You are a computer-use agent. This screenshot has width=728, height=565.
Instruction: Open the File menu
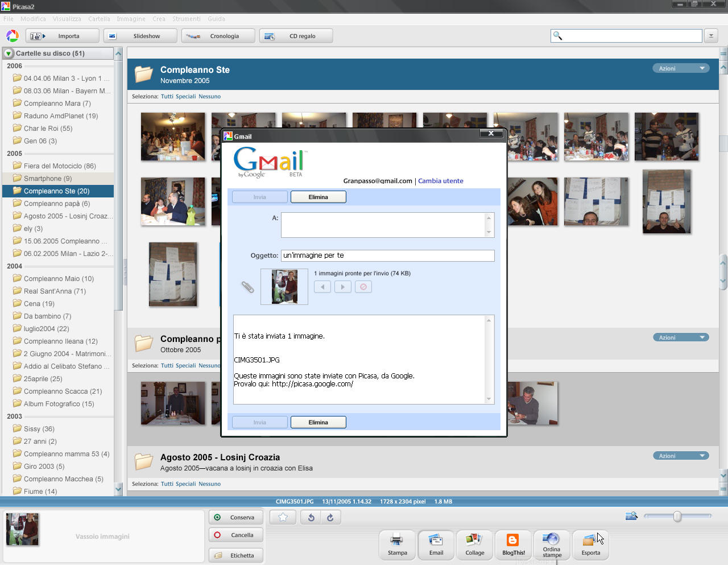pos(9,19)
